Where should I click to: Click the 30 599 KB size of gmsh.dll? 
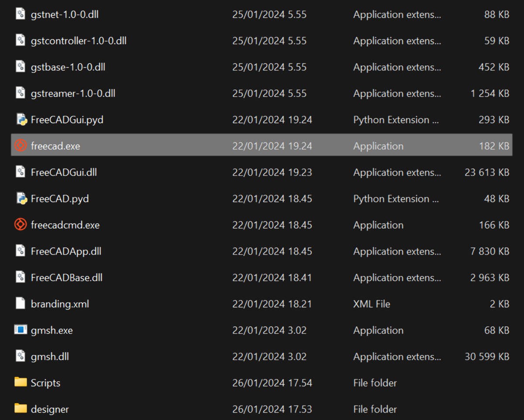[487, 357]
